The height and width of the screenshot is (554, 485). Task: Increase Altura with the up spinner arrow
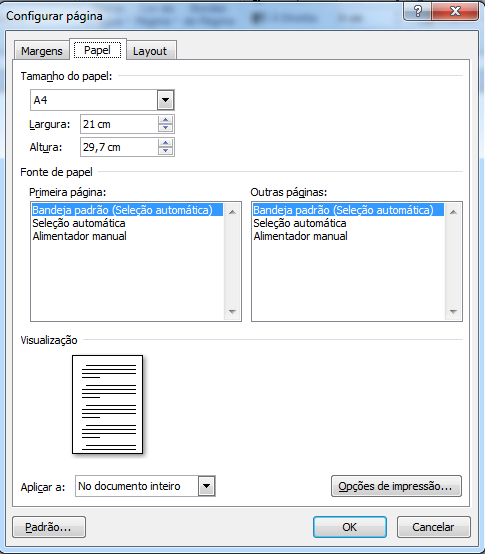pyautogui.click(x=165, y=143)
